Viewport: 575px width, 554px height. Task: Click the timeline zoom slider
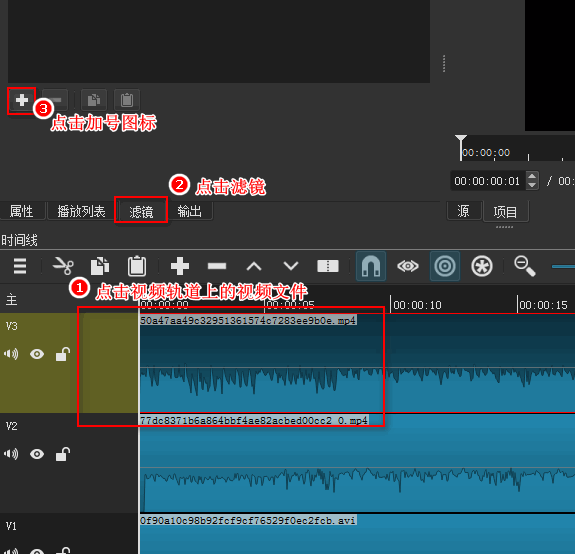point(563,267)
